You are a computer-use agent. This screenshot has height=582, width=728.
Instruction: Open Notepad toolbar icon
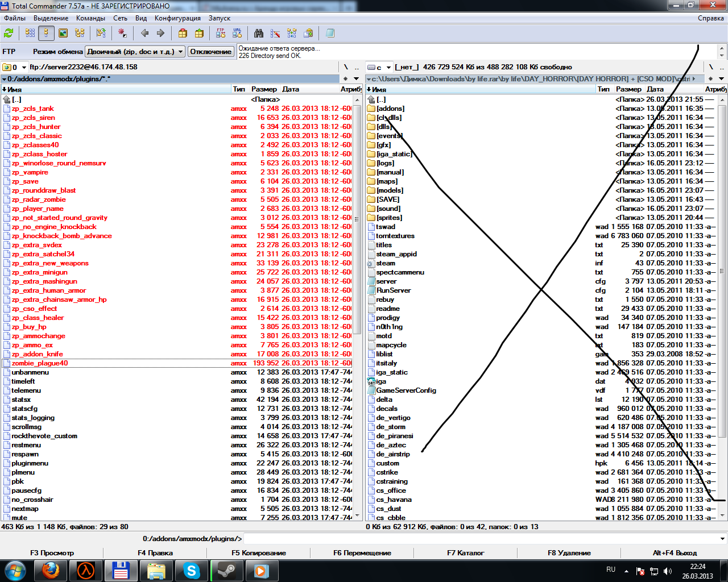[x=330, y=33]
